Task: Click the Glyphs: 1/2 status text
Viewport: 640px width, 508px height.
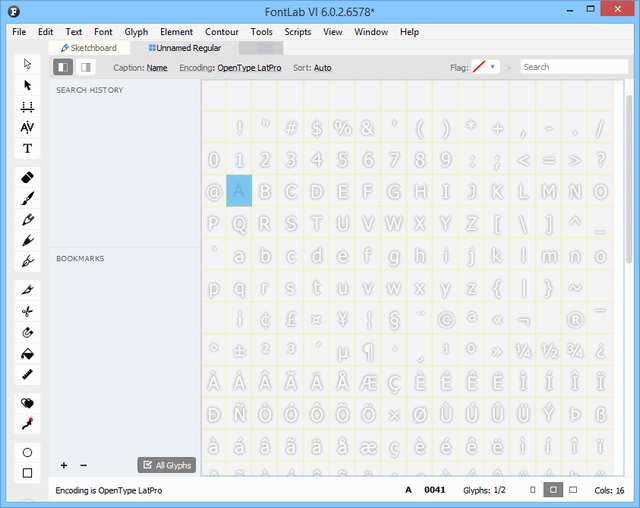Action: (x=484, y=490)
